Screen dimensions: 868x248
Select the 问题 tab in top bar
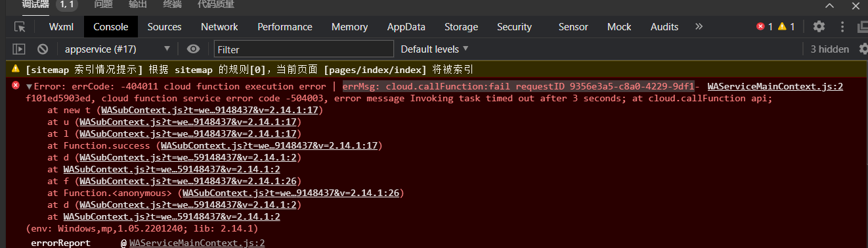(103, 5)
